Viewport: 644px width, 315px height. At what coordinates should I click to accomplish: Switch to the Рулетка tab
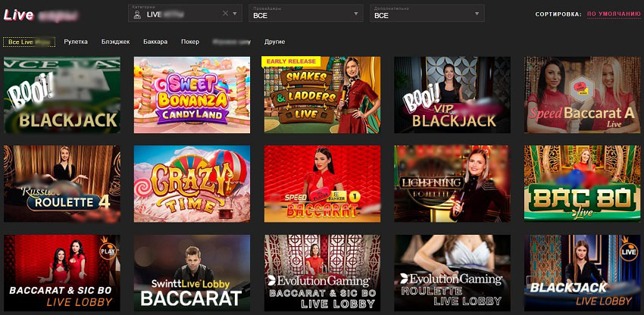(76, 42)
